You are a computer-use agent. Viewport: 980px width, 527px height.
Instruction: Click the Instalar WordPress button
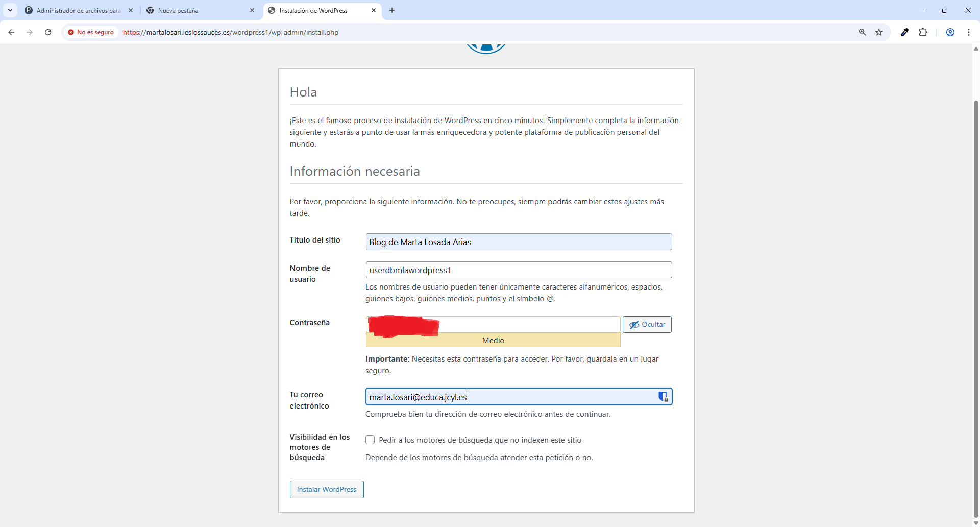tap(327, 489)
